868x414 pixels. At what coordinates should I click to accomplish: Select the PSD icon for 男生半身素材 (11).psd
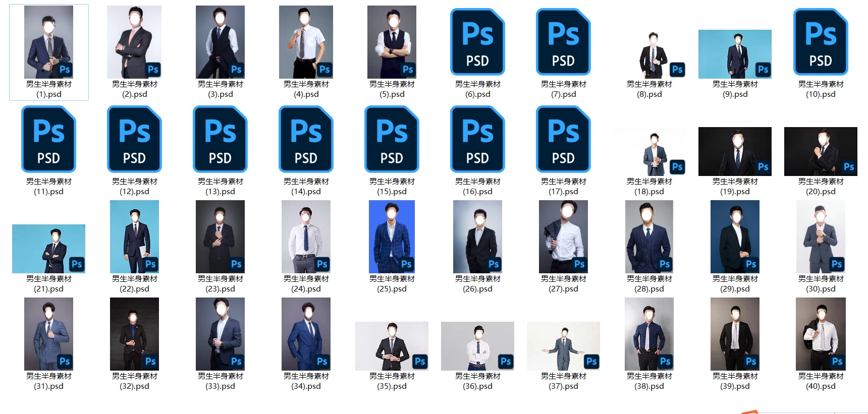[48, 139]
